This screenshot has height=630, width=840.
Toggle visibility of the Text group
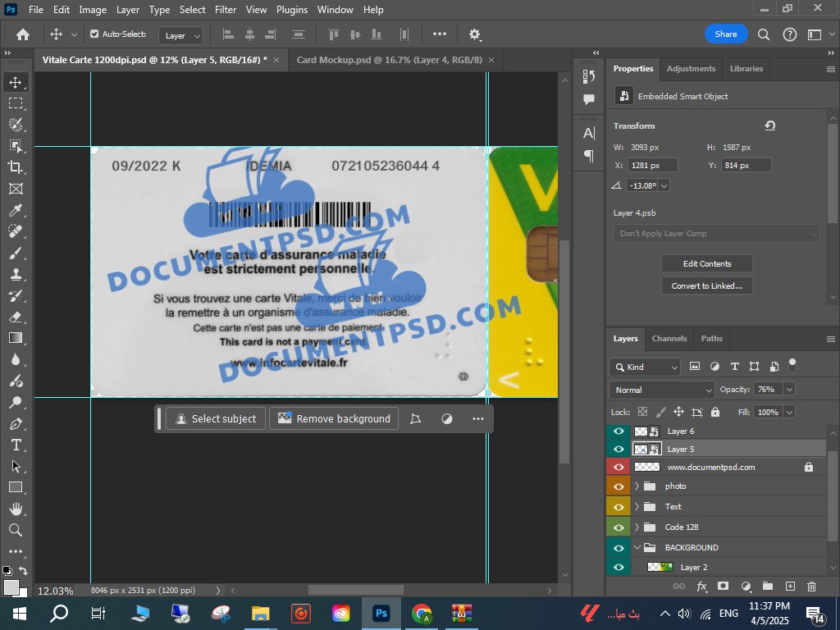(x=619, y=507)
